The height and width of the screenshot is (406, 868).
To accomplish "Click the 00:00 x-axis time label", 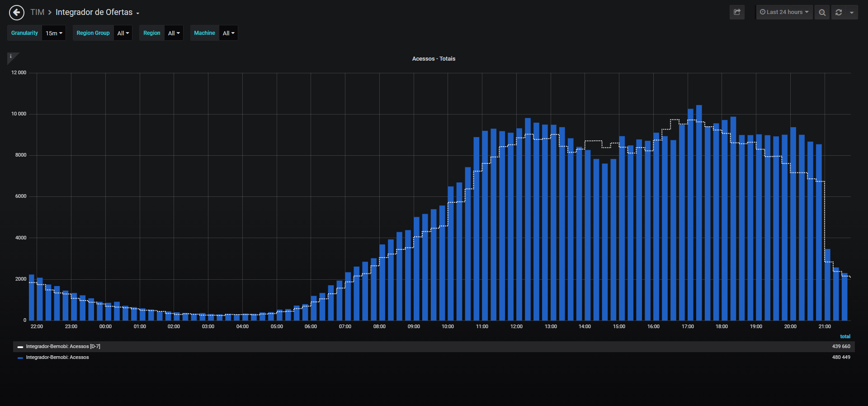I will pos(105,327).
